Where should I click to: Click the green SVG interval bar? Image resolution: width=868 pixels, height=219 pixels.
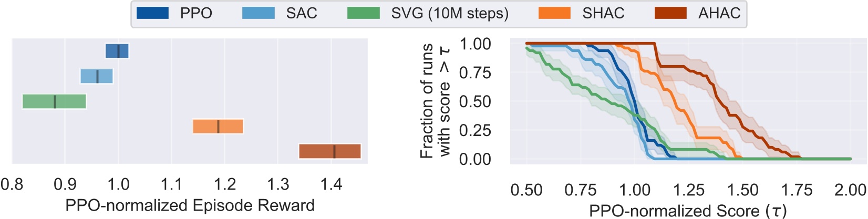tap(54, 101)
